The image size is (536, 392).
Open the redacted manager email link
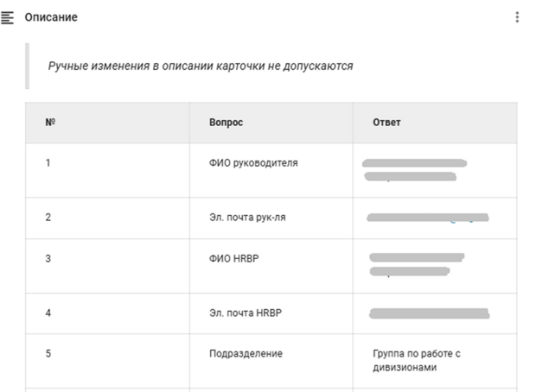point(428,218)
